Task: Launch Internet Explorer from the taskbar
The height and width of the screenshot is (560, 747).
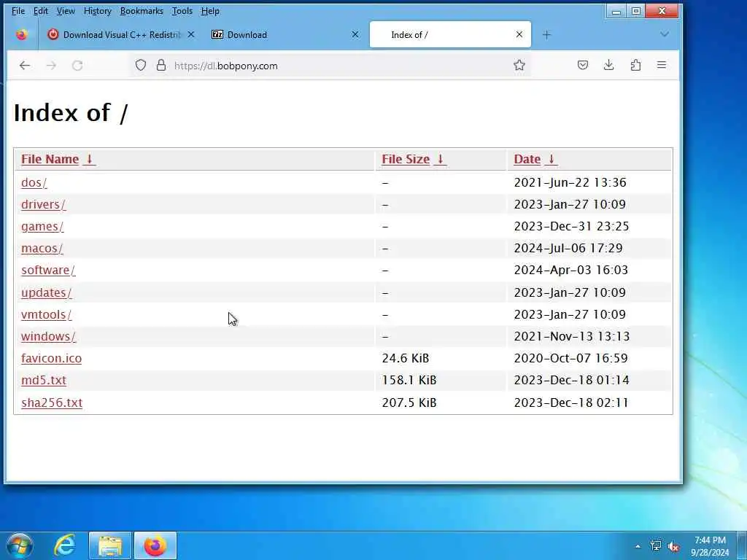Action: tap(64, 545)
